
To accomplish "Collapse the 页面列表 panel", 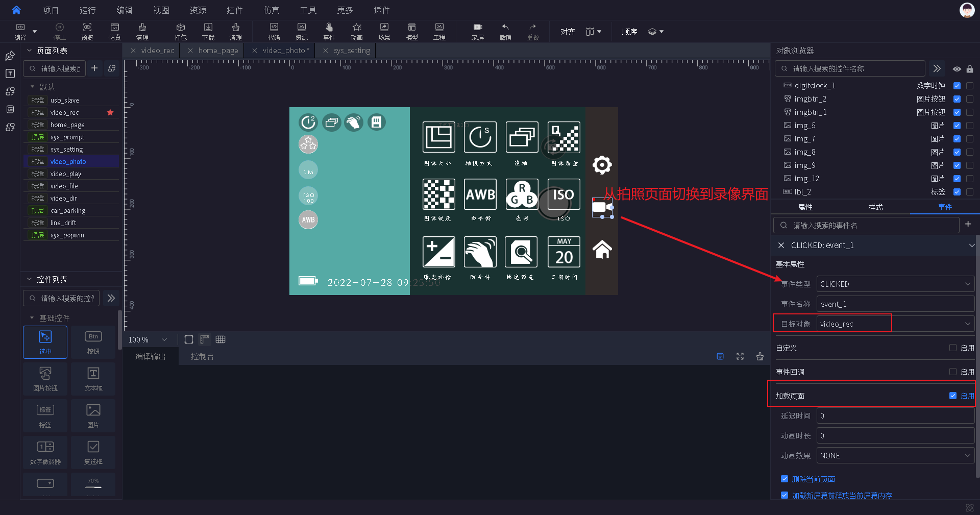I will coord(29,51).
